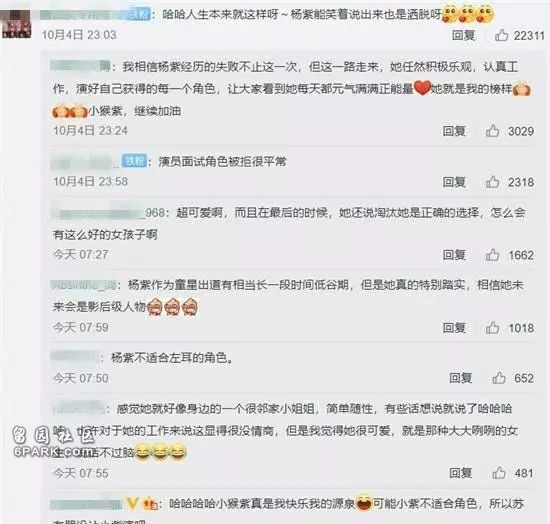Like the 23:58 comment with 2318 likes
Image resolution: width=550 pixels, height=524 pixels.
click(492, 182)
